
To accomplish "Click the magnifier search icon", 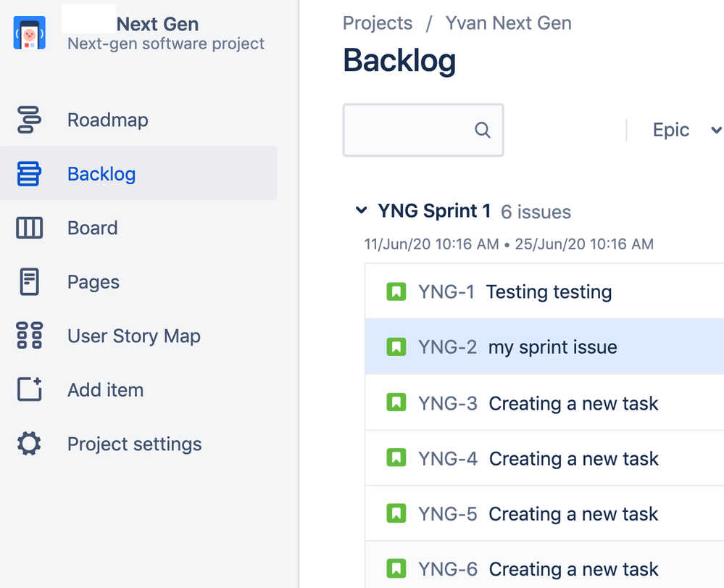I will [x=483, y=130].
